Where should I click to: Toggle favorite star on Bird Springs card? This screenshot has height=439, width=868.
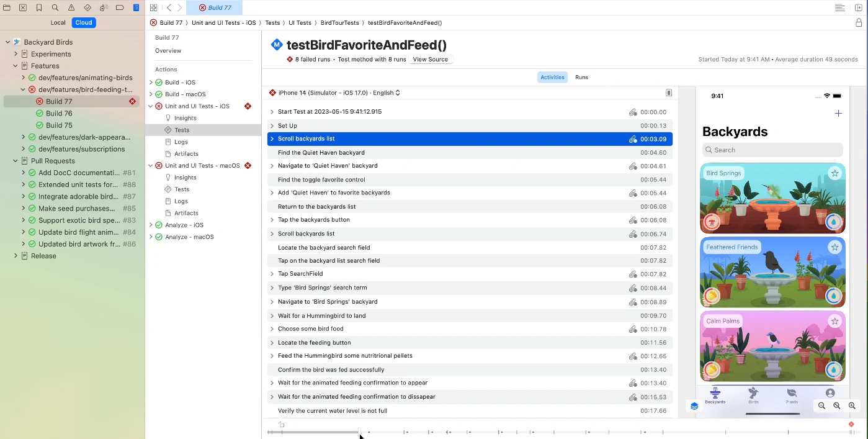tap(834, 173)
